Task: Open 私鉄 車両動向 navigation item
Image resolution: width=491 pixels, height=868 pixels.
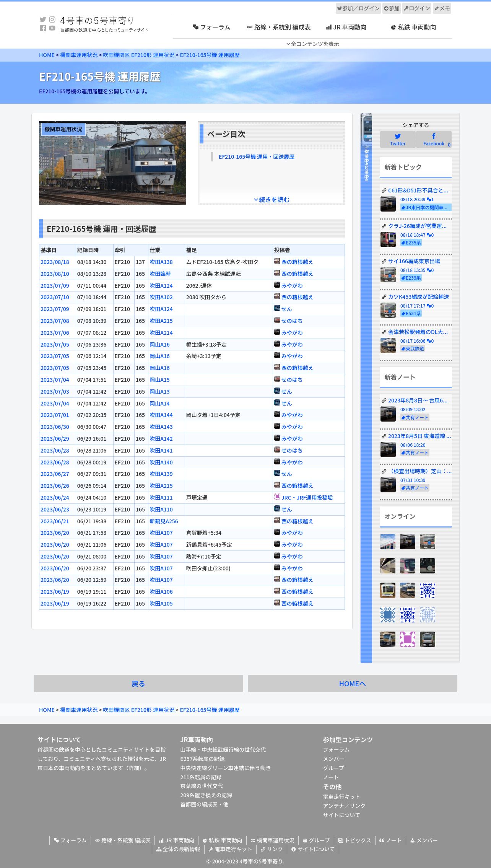Action: click(x=413, y=27)
